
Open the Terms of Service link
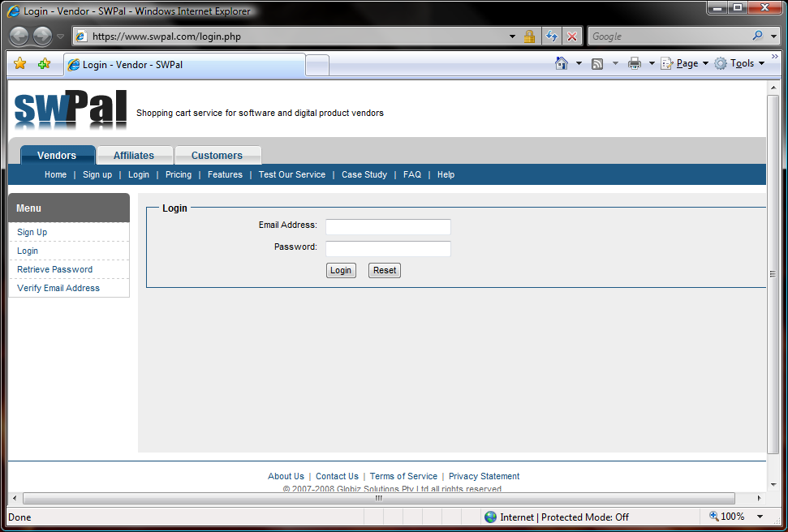coord(403,476)
